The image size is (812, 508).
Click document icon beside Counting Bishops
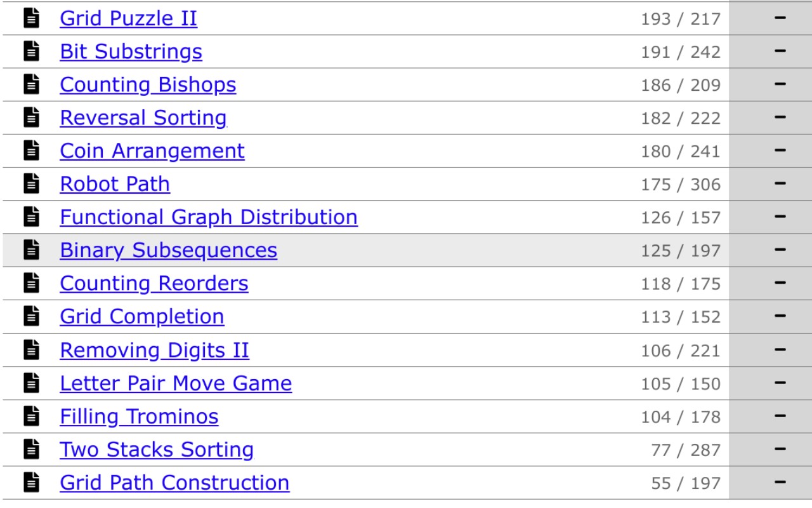[x=31, y=84]
